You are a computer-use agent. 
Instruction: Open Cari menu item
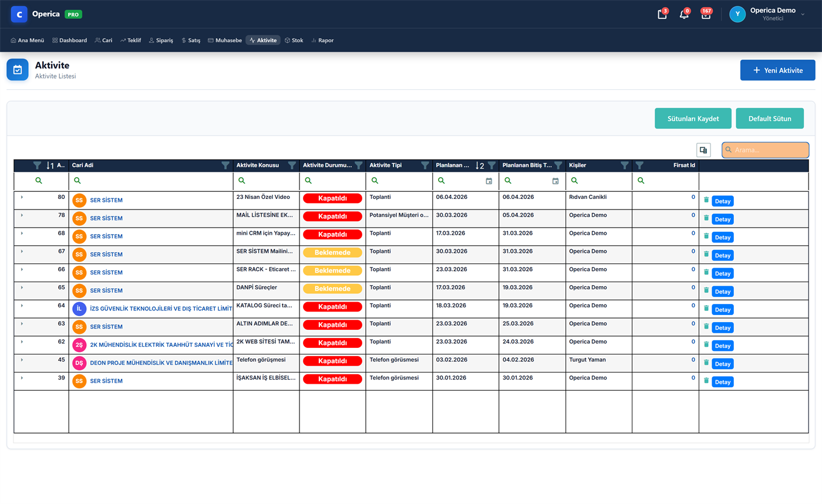103,40
